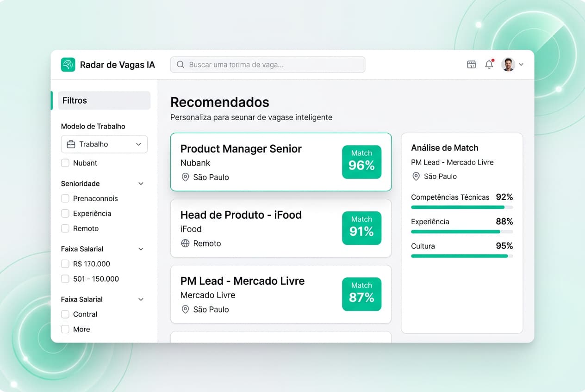Click the 96% Match badge
The image size is (585, 392).
361,162
